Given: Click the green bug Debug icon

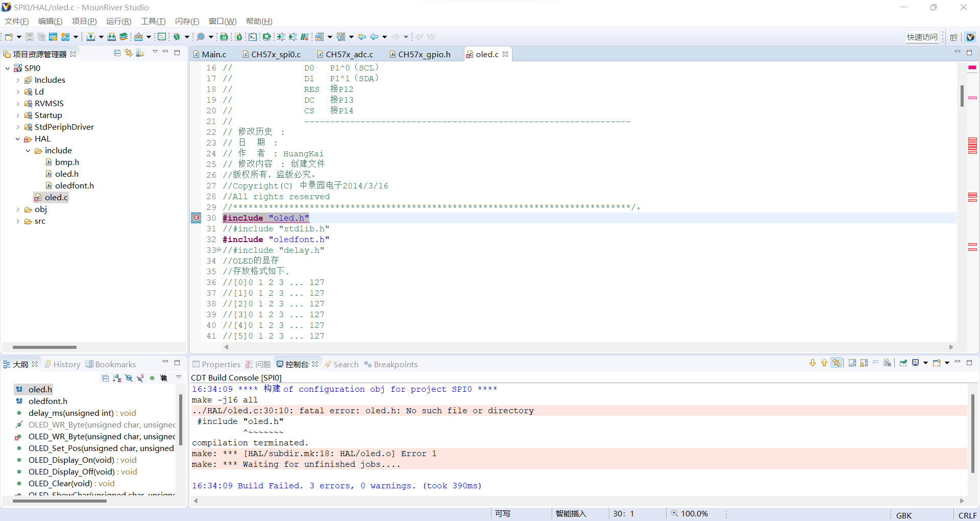Looking at the screenshot, I should click(x=177, y=37).
